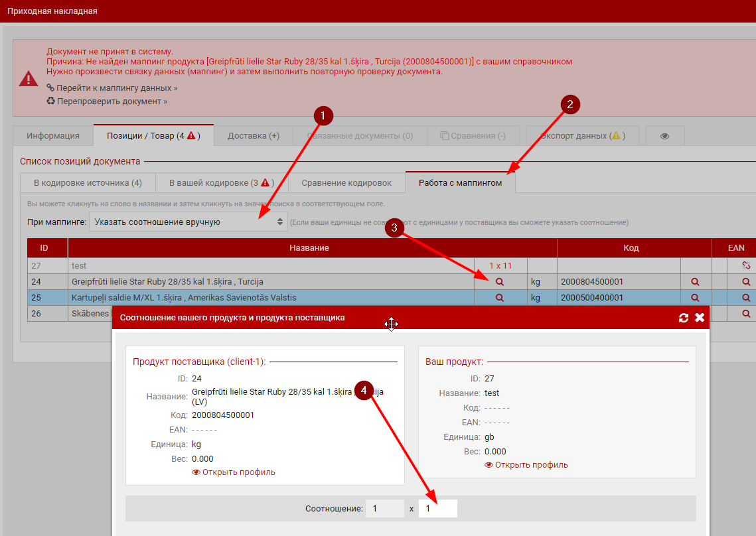Close the product ratio dialog
The height and width of the screenshot is (536, 756).
(x=700, y=318)
